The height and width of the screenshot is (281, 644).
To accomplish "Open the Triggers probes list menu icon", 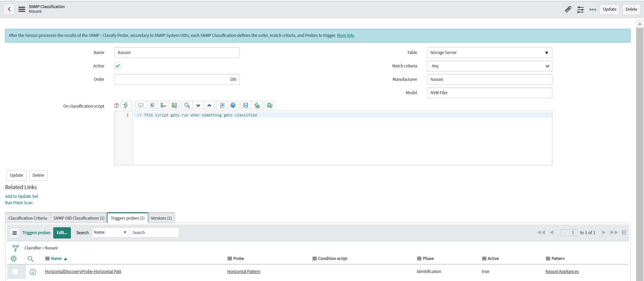I will [14, 233].
